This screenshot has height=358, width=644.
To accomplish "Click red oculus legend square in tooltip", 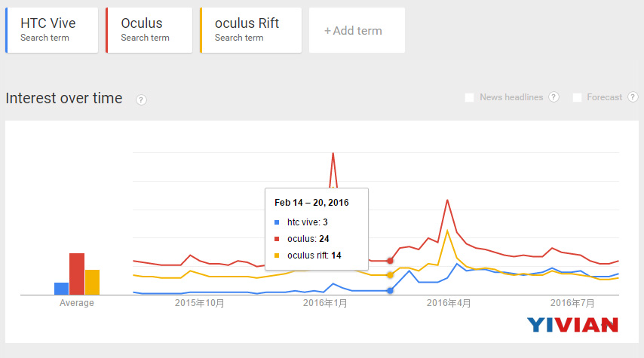I will [x=277, y=239].
